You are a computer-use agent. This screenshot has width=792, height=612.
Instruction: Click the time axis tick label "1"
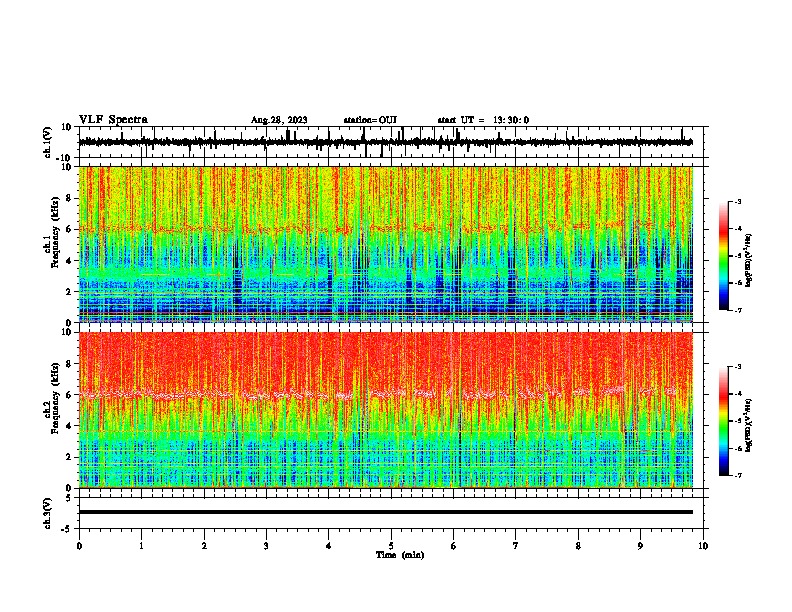click(141, 546)
